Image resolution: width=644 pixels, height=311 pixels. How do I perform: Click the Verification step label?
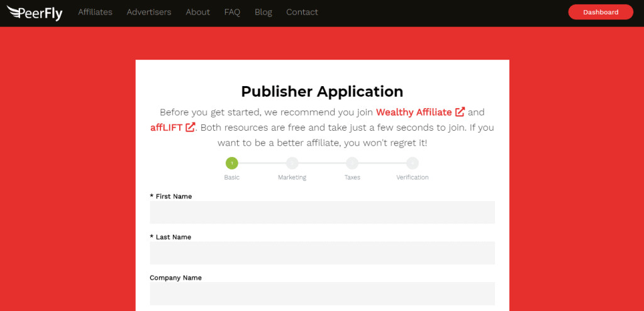point(413,178)
